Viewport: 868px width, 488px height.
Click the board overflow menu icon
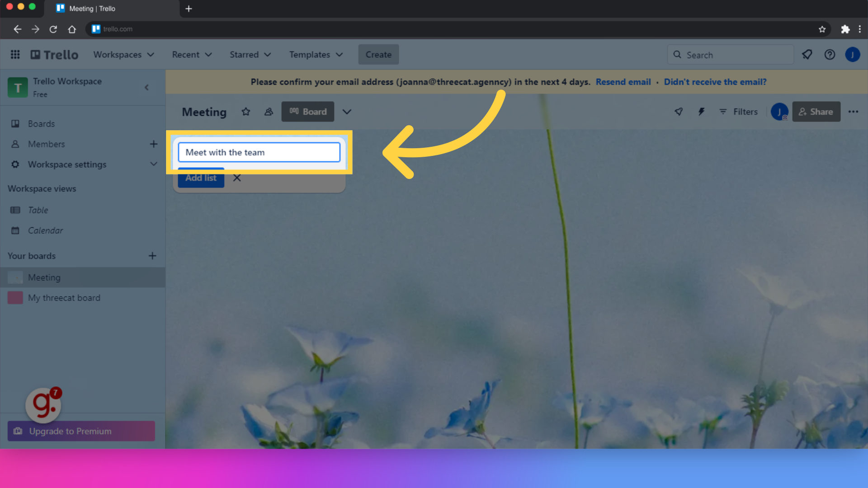point(854,112)
